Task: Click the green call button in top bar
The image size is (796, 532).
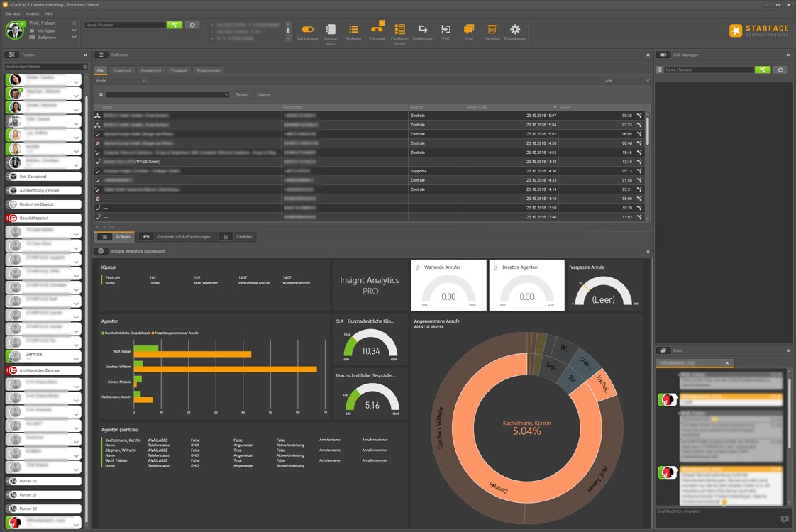Action: 174,25
